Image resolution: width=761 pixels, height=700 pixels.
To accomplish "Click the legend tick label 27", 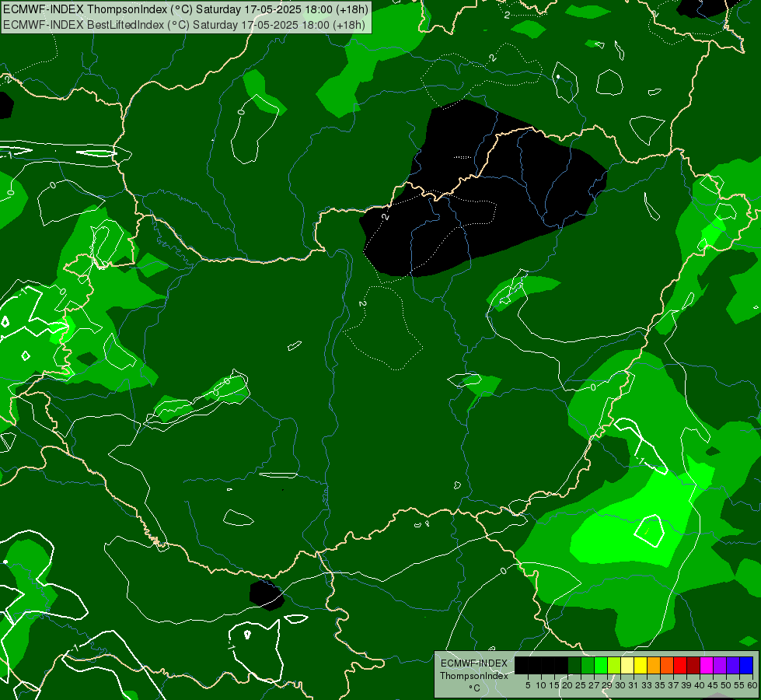I will 594,685.
